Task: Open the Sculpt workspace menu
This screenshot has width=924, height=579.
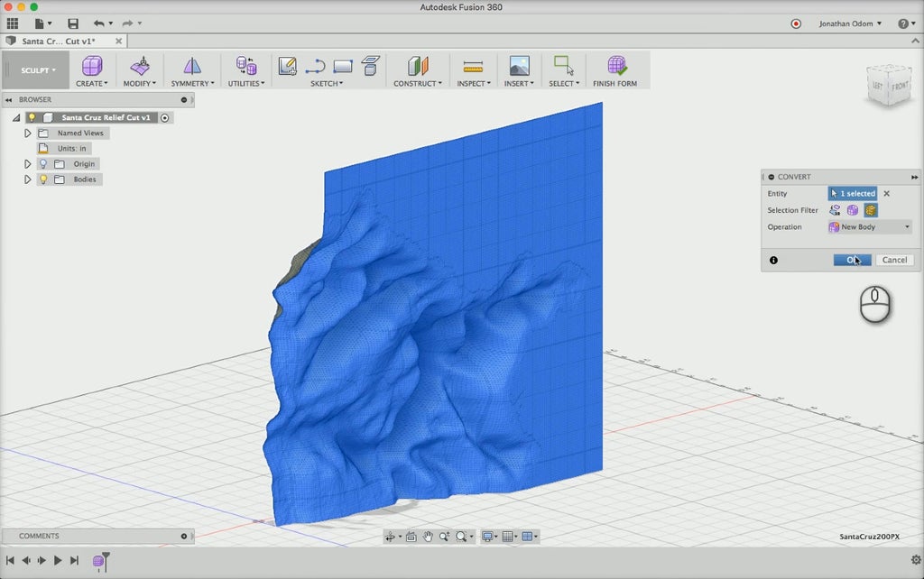Action: tap(34, 69)
